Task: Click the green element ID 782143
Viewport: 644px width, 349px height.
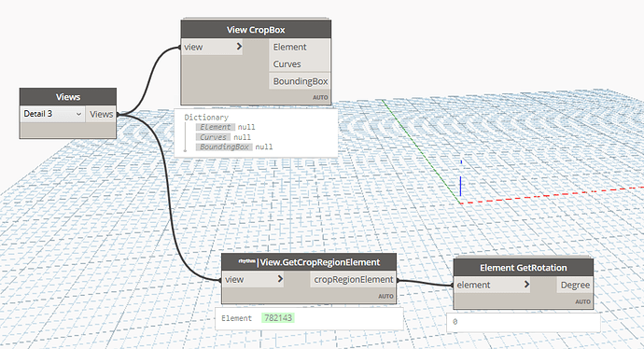Action: [x=278, y=318]
